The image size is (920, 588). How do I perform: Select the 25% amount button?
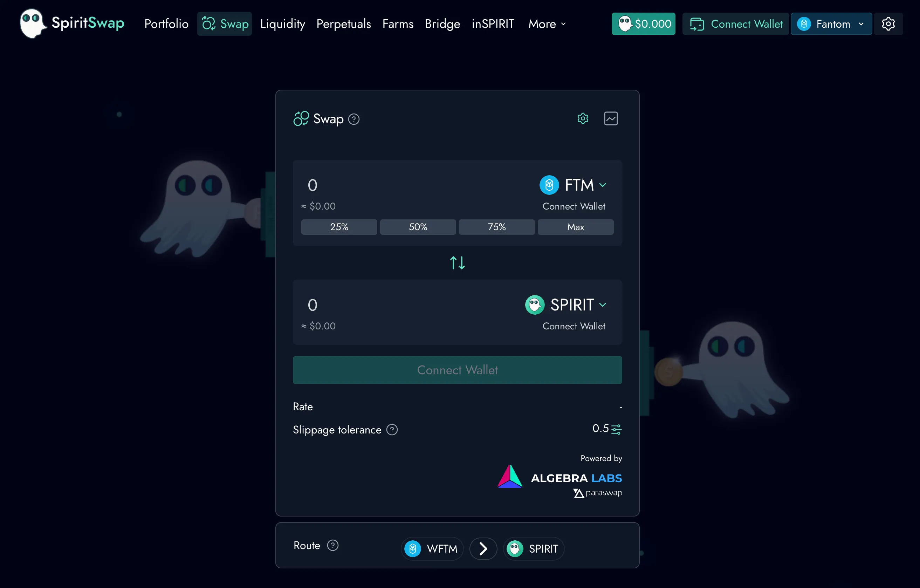[x=339, y=227]
